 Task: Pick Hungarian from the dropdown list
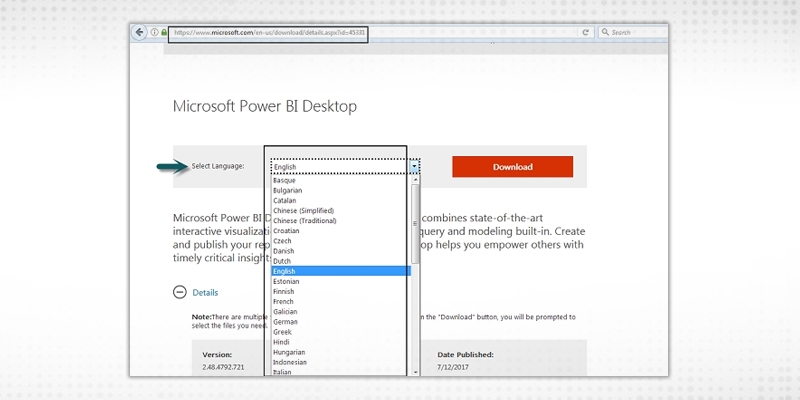(341, 352)
